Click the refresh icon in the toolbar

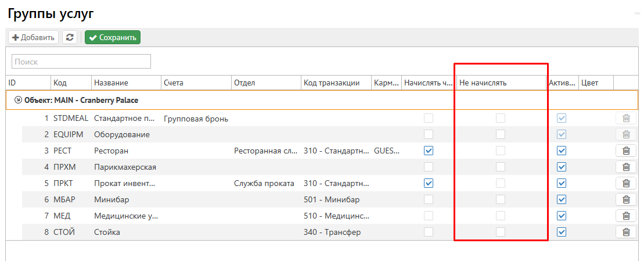click(x=70, y=38)
